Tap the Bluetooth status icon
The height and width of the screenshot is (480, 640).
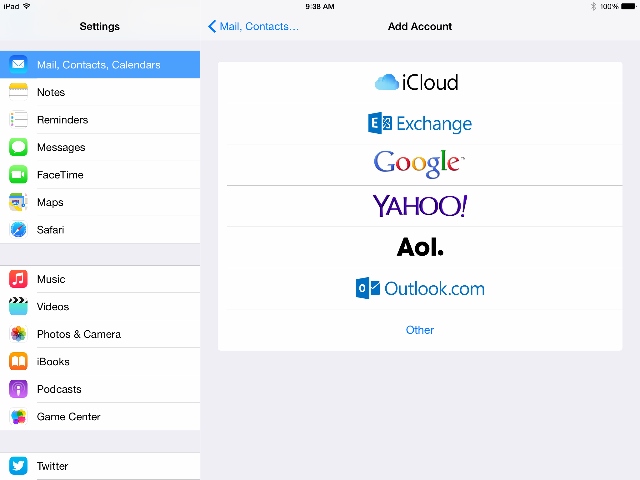click(593, 6)
